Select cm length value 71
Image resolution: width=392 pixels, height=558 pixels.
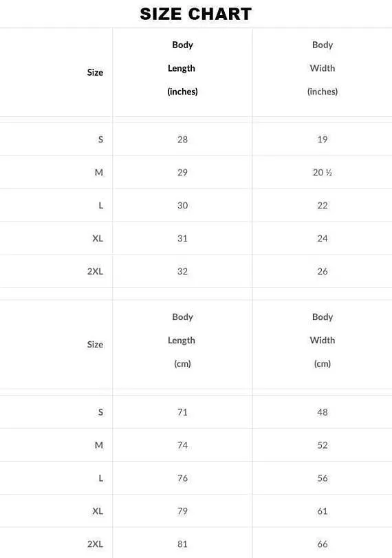182,412
